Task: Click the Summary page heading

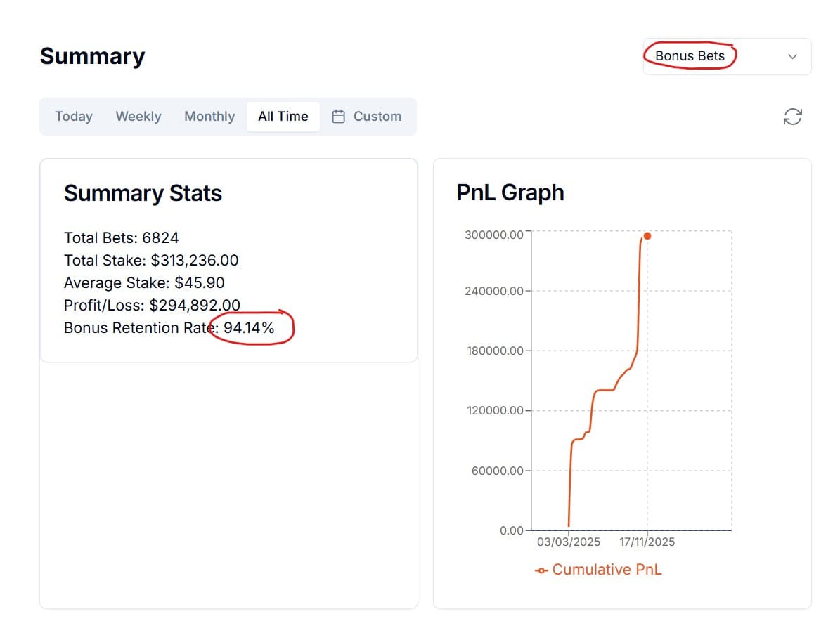Action: point(92,56)
